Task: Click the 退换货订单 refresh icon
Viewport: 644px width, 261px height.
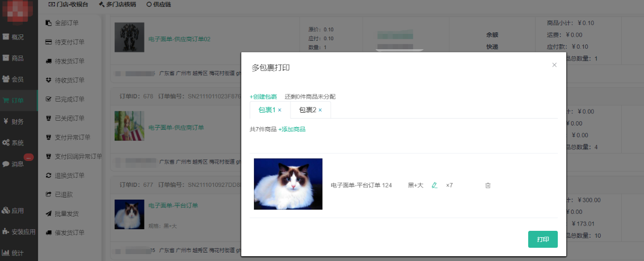Action: (49, 175)
